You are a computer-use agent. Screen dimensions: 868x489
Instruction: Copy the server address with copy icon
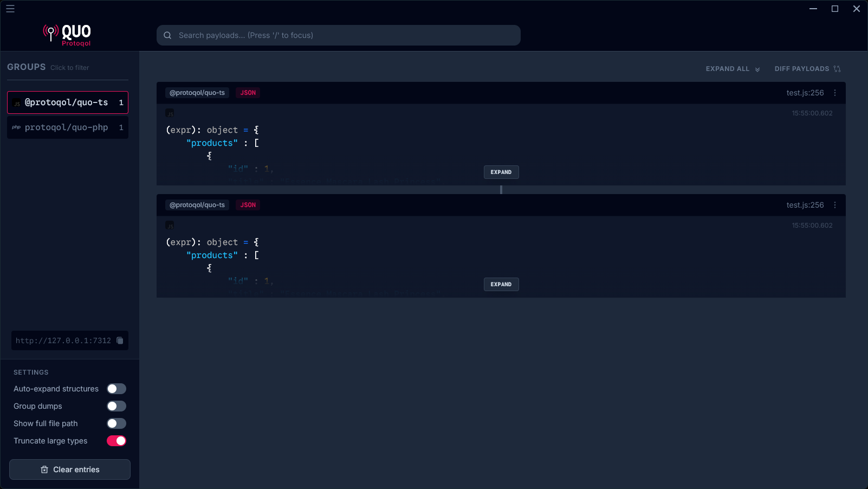(120, 340)
